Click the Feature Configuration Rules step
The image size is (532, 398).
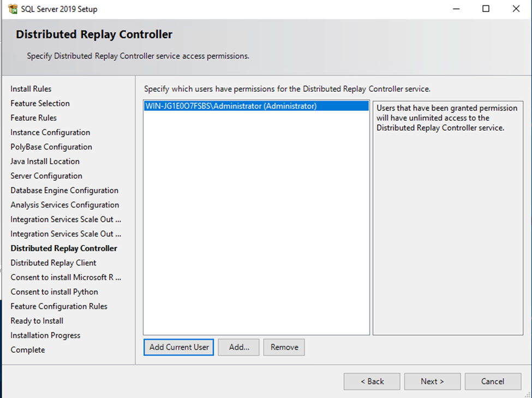click(x=59, y=306)
